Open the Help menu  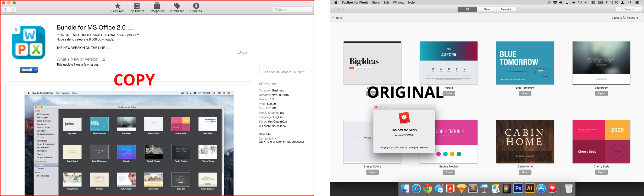pyautogui.click(x=411, y=3)
